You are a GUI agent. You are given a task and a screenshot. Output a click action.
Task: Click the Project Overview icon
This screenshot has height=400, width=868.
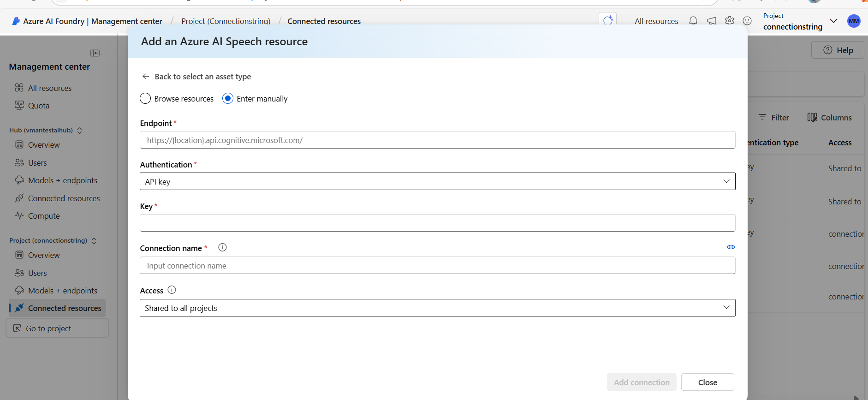[19, 255]
